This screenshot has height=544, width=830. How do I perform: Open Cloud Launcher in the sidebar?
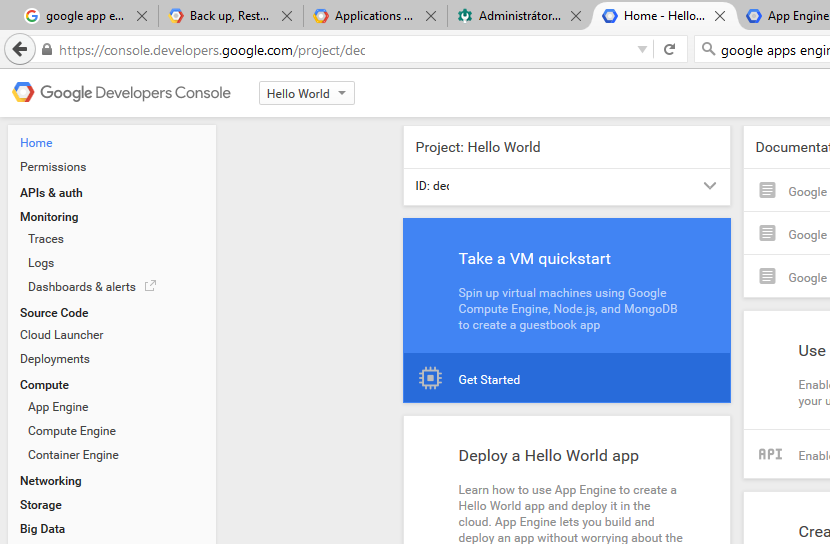pyautogui.click(x=61, y=335)
